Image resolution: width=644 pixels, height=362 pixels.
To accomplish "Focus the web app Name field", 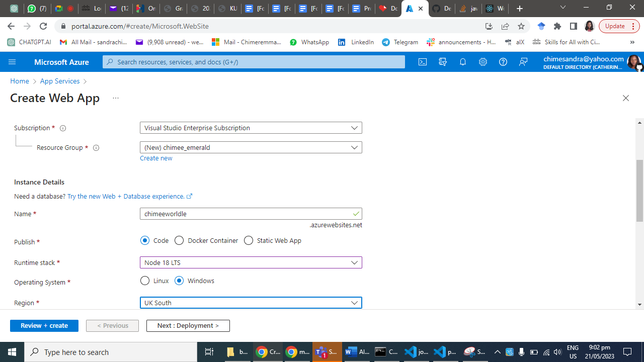I will point(251,214).
